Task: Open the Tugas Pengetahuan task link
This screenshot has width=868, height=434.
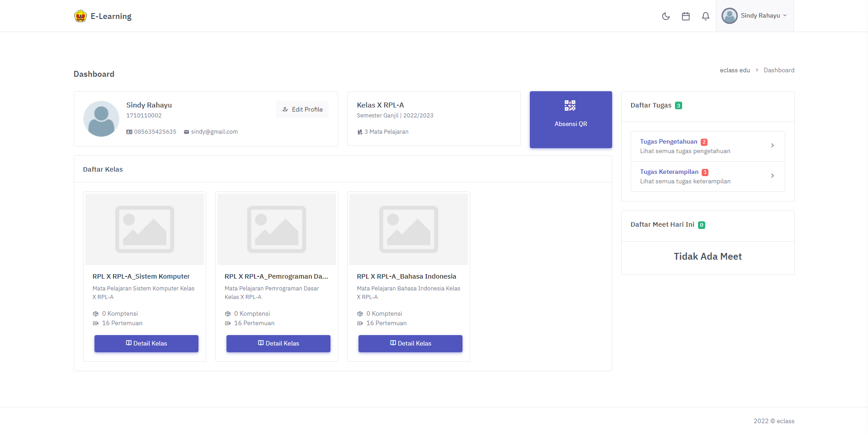Action: point(668,141)
